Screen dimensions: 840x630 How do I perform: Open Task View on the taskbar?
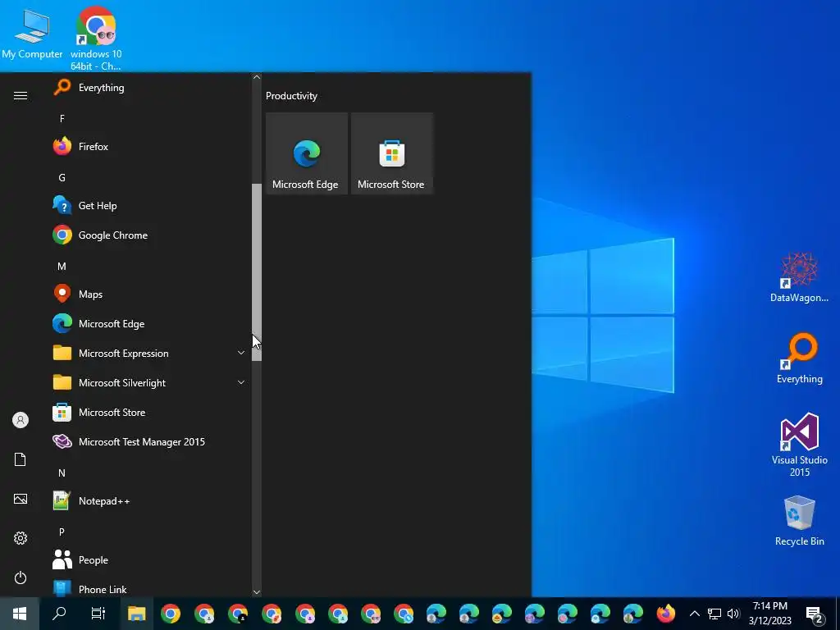tap(98, 614)
